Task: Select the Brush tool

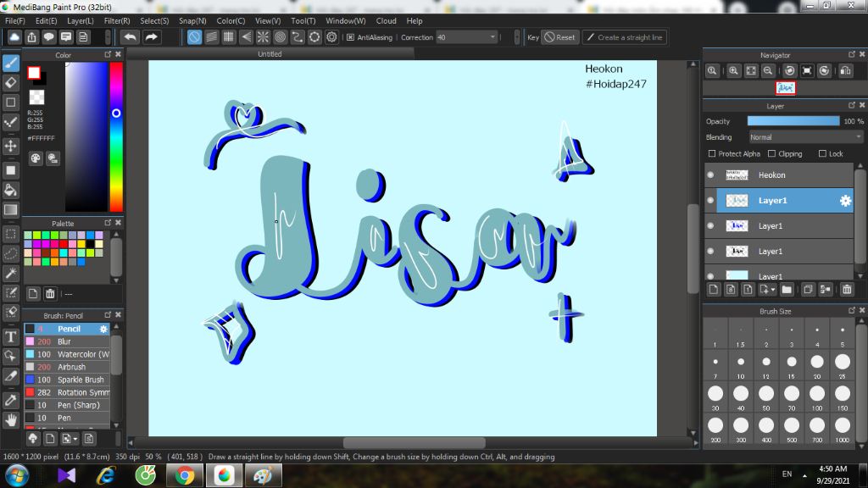Action: [x=10, y=61]
